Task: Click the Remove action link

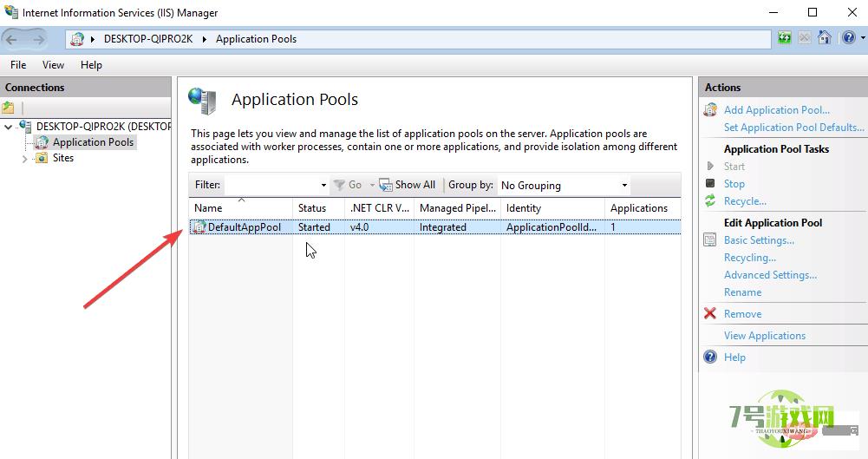Action: [x=742, y=314]
